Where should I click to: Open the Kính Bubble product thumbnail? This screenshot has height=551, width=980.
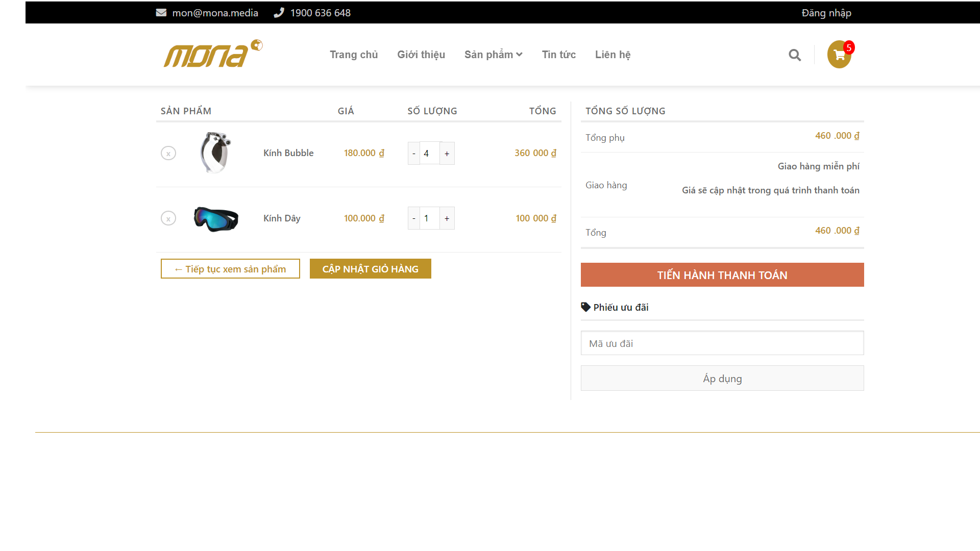(x=216, y=153)
